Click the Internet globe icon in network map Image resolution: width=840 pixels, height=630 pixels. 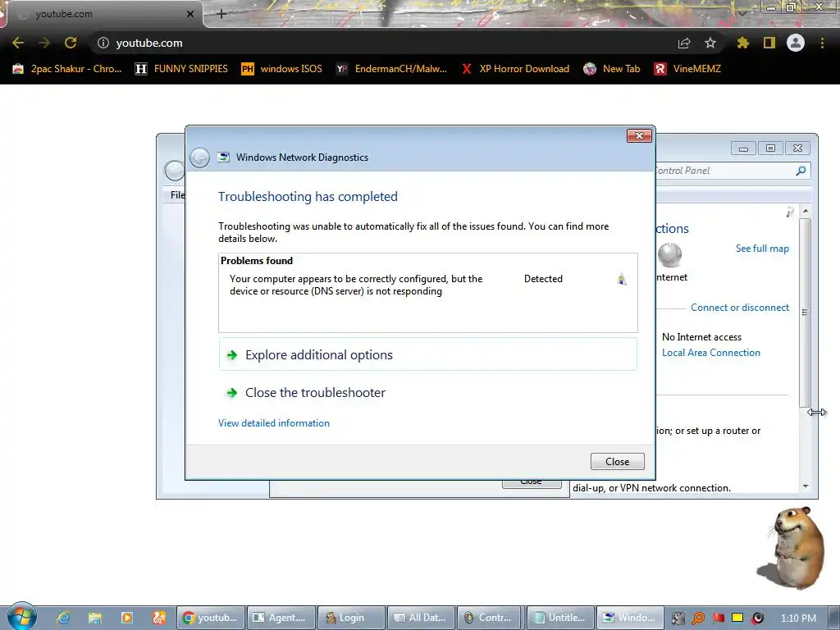point(669,254)
